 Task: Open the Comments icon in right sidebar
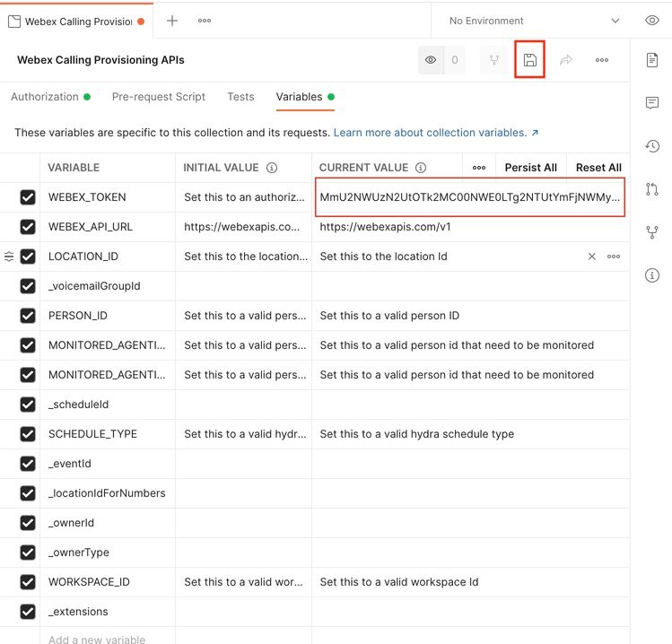coord(652,103)
